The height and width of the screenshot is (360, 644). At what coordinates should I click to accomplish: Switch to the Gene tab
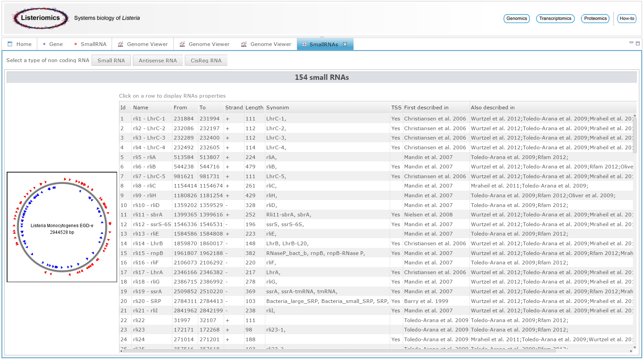click(53, 44)
